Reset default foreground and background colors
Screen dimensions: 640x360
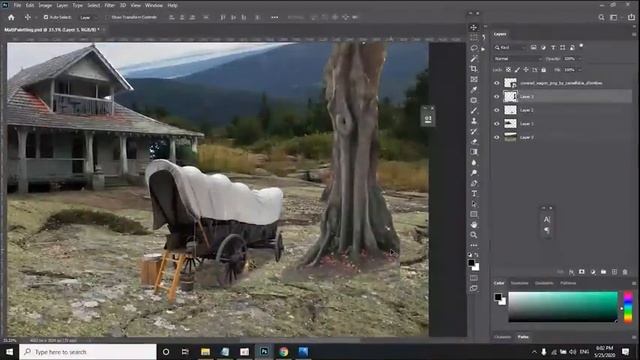pyautogui.click(x=470, y=255)
